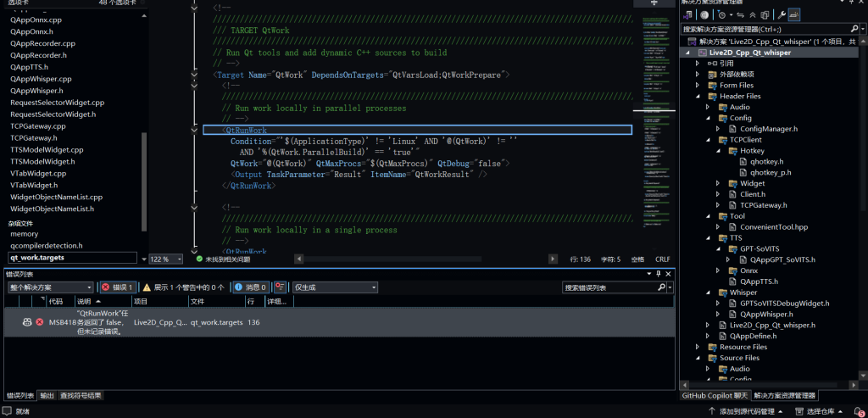Open the 整个解决方案 scope dropdown
868x418 pixels.
[49, 287]
